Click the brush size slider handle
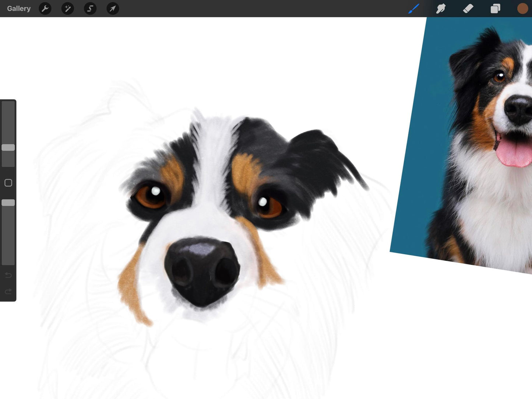Viewport: 532px width, 399px height. [x=8, y=147]
